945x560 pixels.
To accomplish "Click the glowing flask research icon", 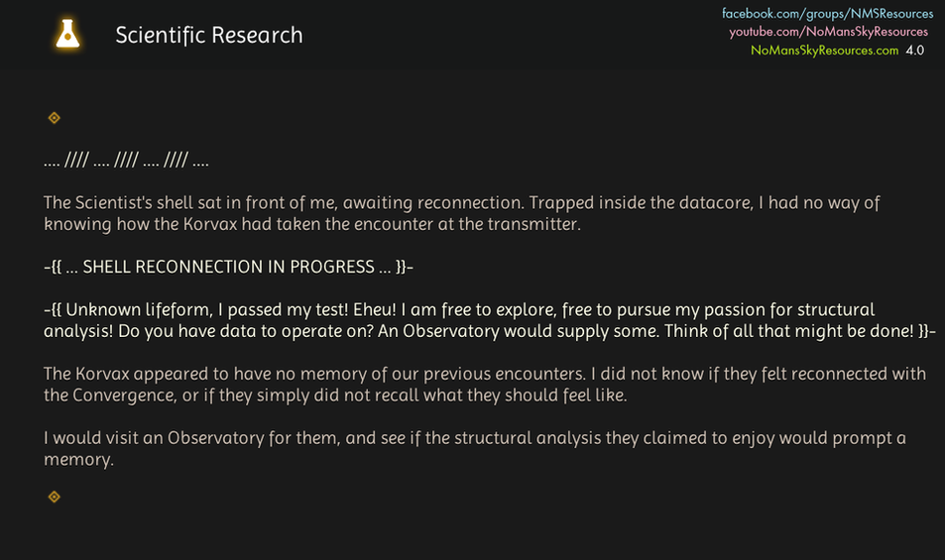I will [x=67, y=35].
